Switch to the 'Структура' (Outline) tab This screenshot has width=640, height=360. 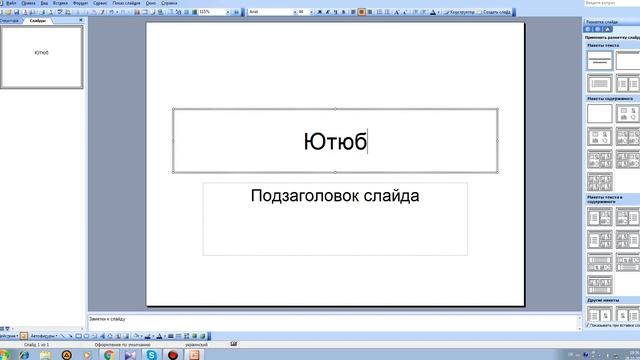point(10,20)
